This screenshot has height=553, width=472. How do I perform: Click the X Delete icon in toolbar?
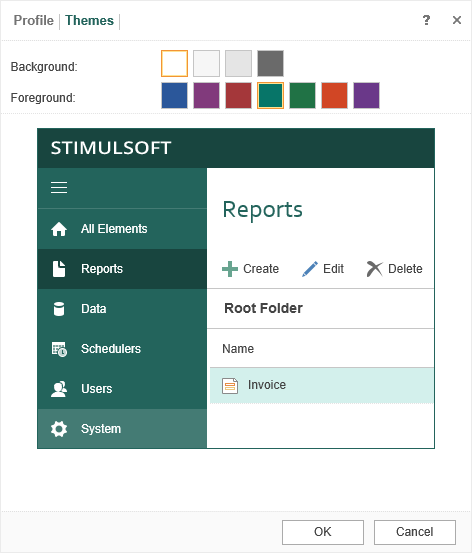click(375, 269)
